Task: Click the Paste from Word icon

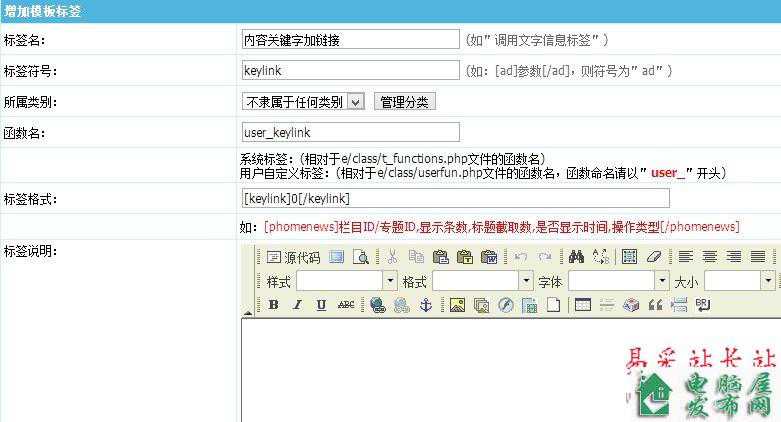Action: click(489, 257)
